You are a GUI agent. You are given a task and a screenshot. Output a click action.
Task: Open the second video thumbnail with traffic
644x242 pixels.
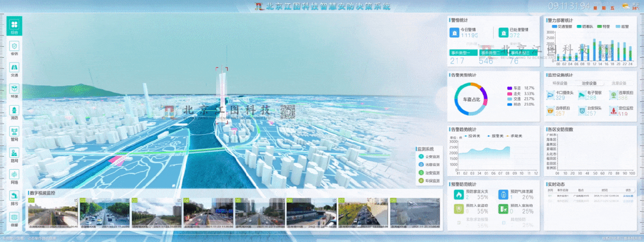[105, 213]
